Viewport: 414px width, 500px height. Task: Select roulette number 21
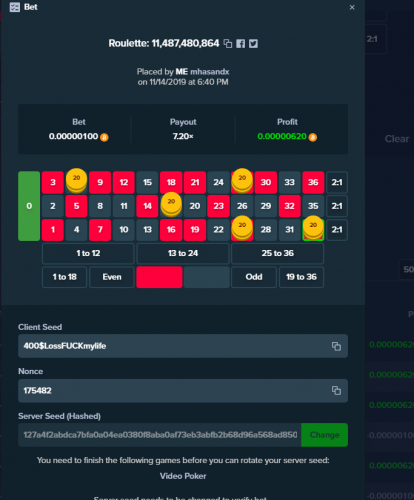point(195,182)
